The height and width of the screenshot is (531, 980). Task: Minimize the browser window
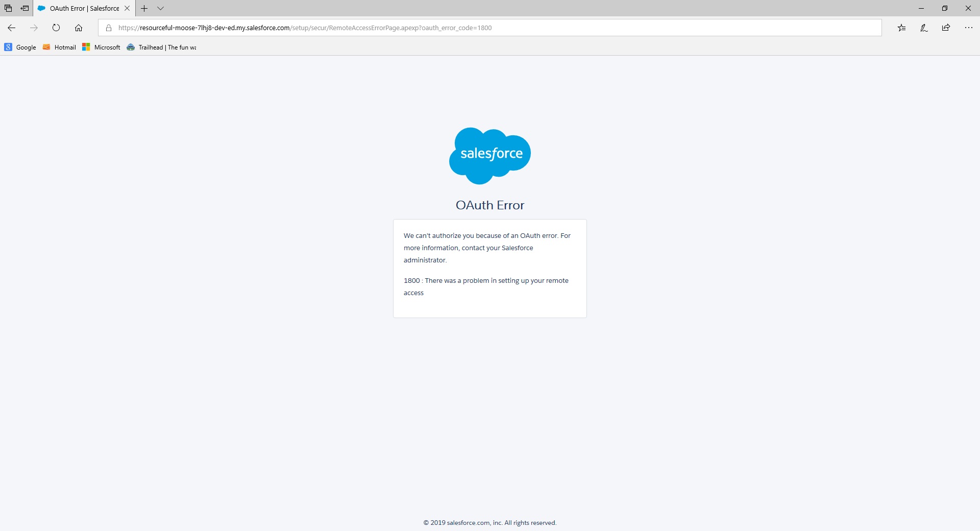pyautogui.click(x=921, y=8)
